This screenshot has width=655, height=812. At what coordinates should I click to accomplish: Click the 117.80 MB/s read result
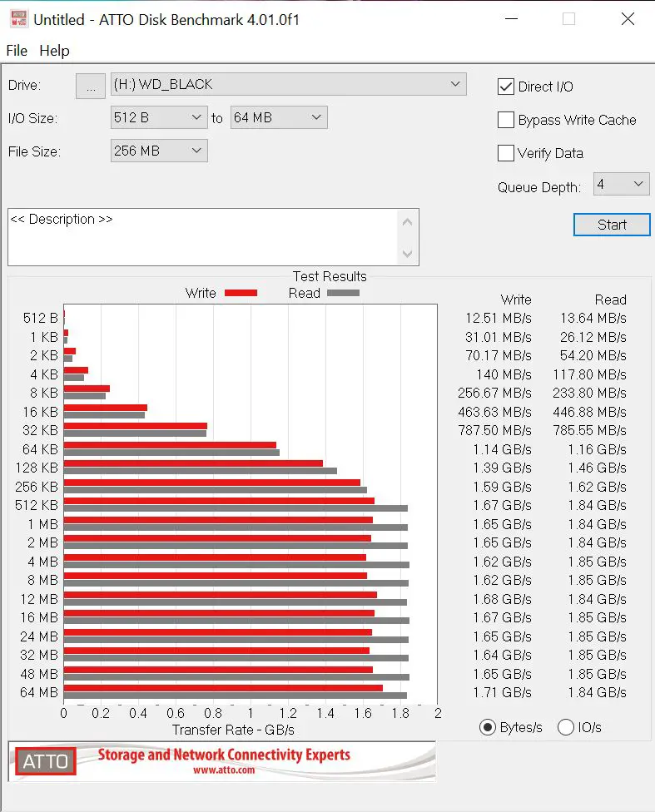pyautogui.click(x=590, y=374)
